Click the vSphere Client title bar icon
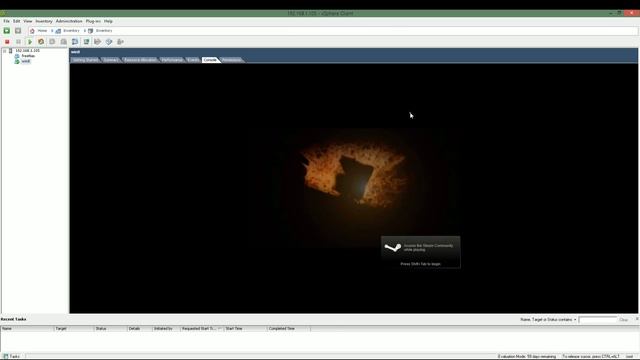Viewport: 640px width, 360px height. tap(2, 13)
